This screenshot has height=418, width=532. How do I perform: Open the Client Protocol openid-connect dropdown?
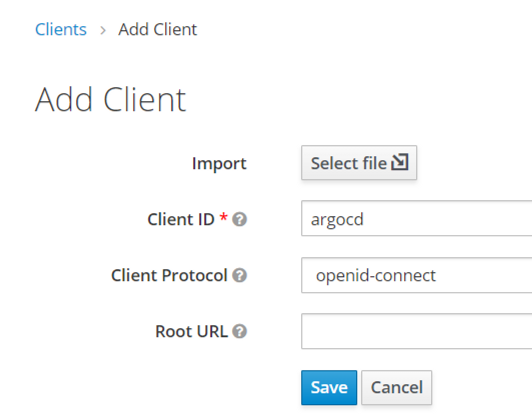click(x=417, y=275)
